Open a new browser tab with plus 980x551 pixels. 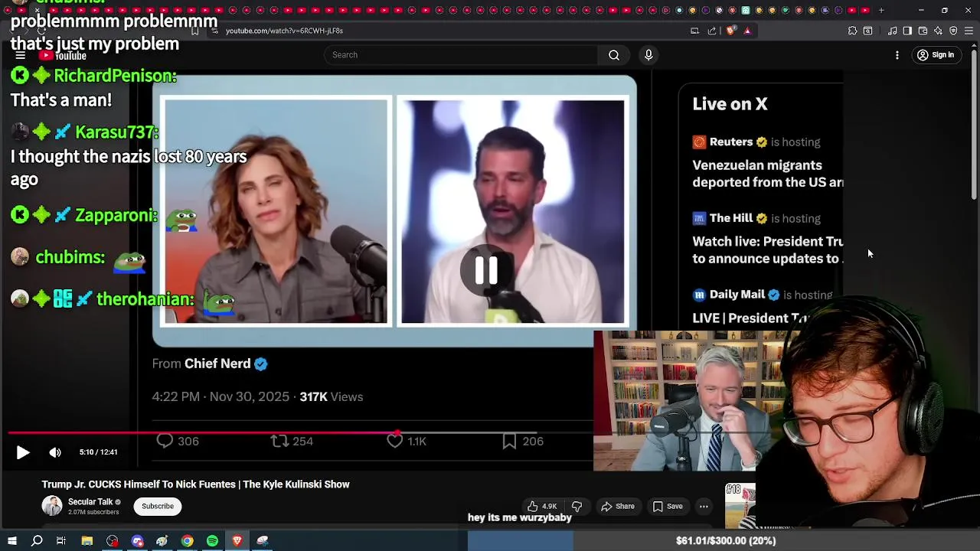(881, 10)
